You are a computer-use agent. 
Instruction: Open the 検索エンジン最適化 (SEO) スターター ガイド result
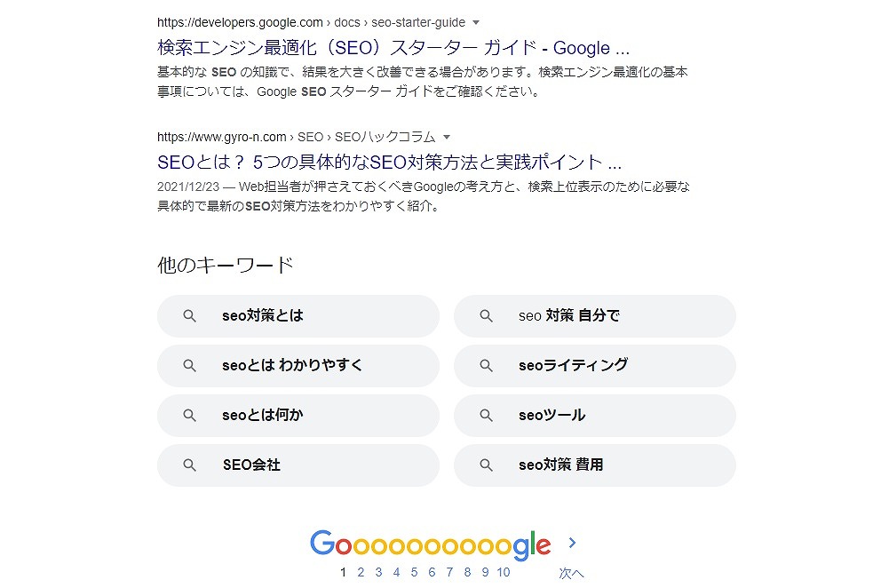(393, 48)
